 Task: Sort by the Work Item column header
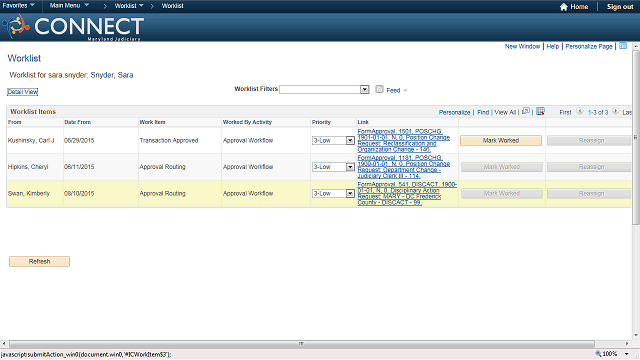(x=152, y=122)
